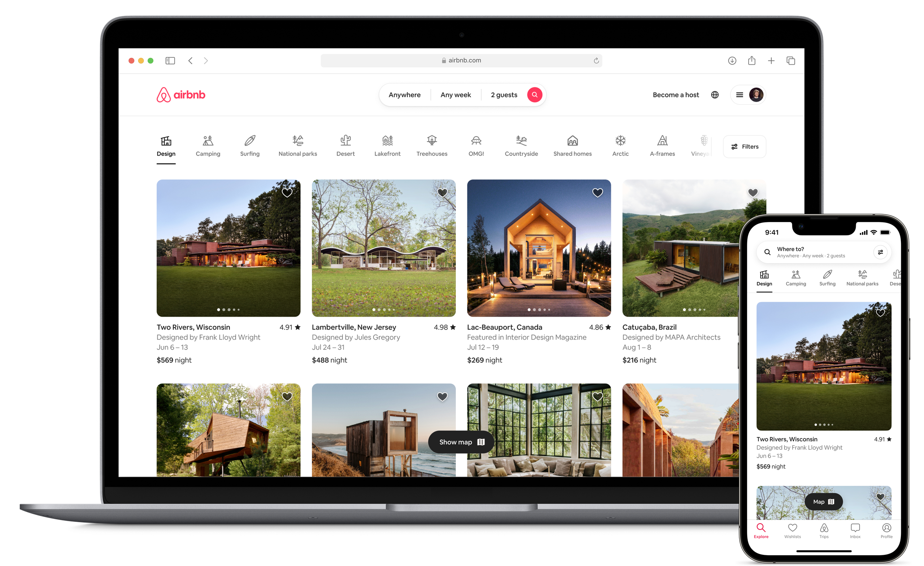Expand the Any week date dropdown

coord(456,94)
